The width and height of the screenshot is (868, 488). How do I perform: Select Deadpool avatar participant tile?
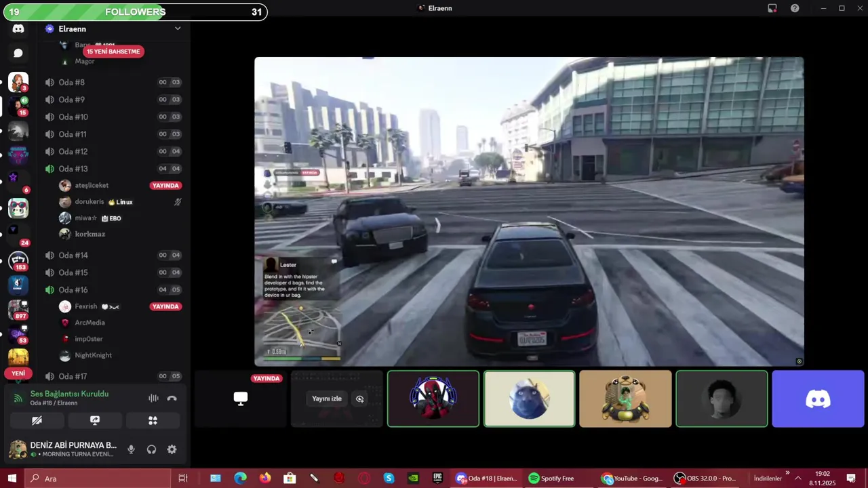[x=433, y=399]
